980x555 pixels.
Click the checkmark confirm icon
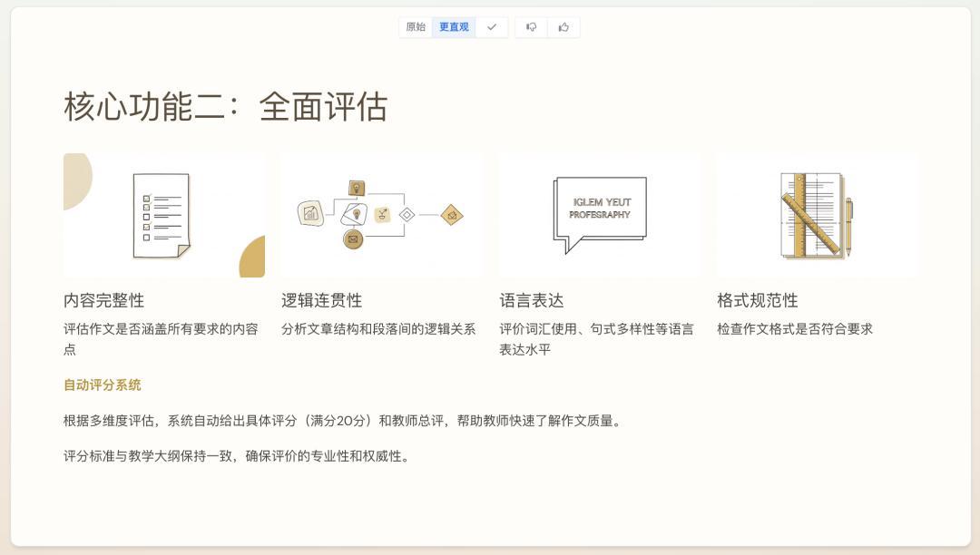click(492, 27)
